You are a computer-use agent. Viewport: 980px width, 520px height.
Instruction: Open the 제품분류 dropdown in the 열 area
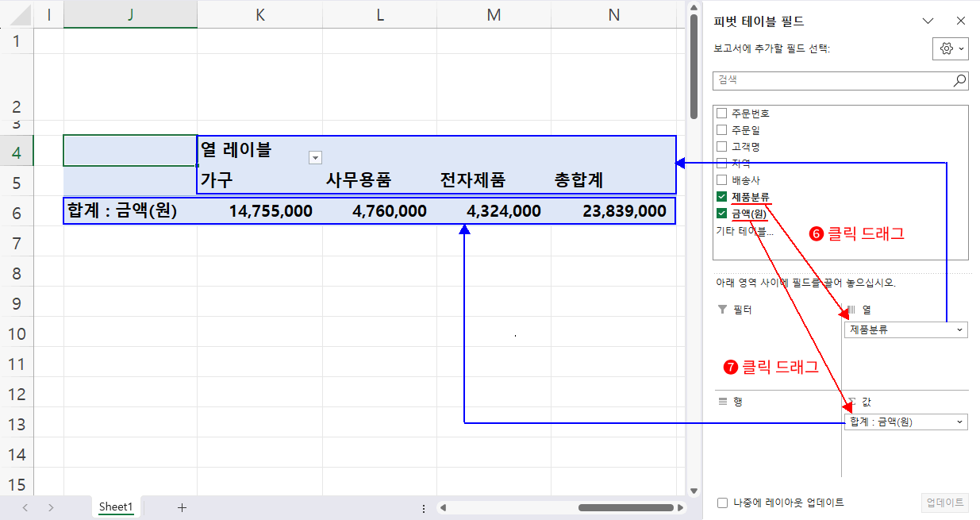[959, 329]
